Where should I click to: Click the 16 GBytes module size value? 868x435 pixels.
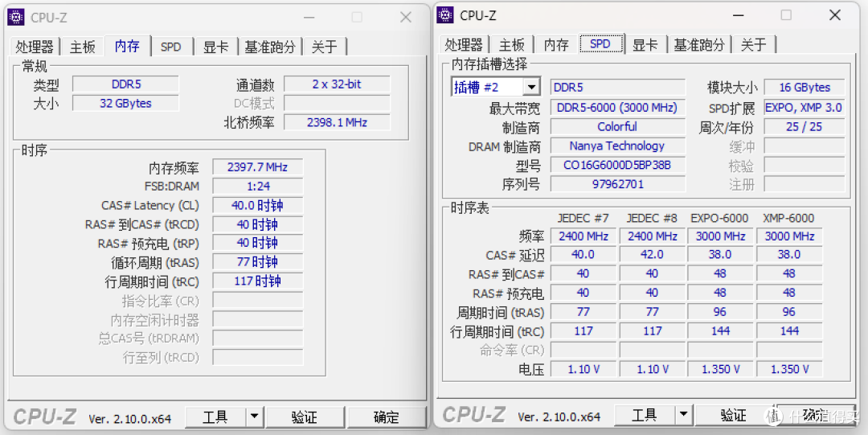(805, 87)
